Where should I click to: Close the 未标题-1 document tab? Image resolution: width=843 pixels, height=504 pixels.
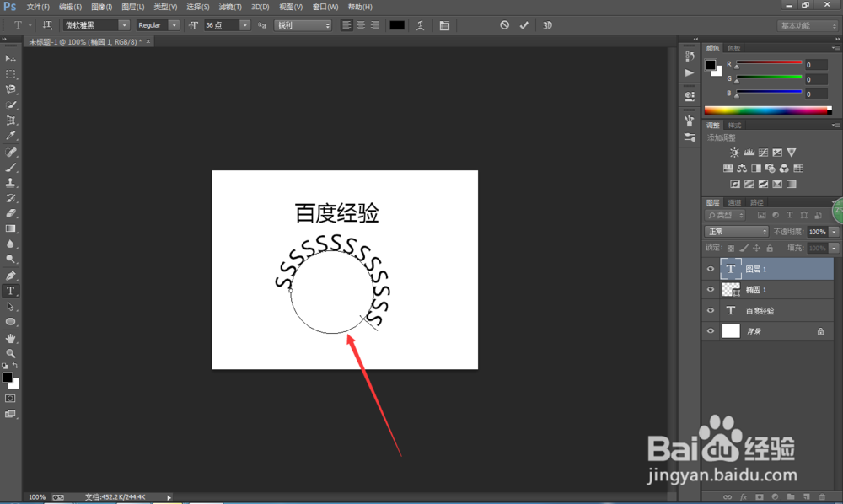148,41
